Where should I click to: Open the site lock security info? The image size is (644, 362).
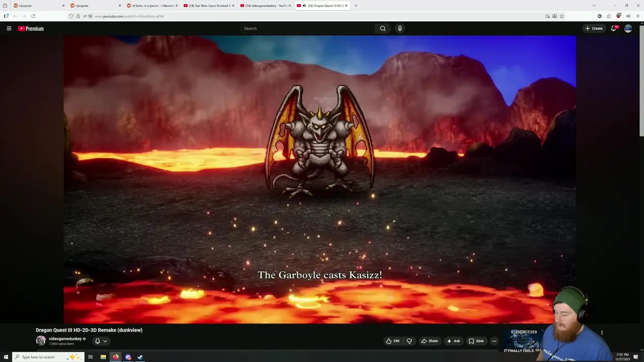78,16
